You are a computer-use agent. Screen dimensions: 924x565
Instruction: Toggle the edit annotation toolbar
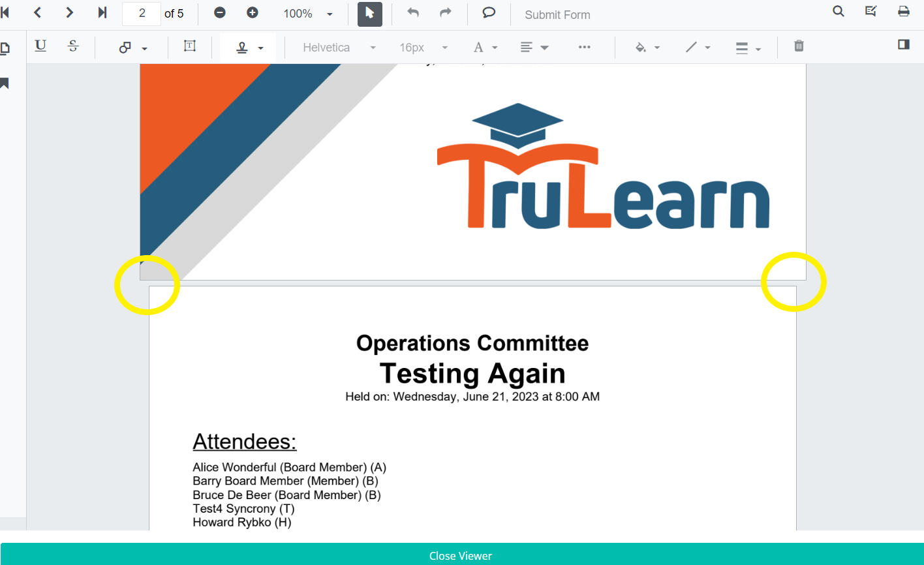point(871,11)
